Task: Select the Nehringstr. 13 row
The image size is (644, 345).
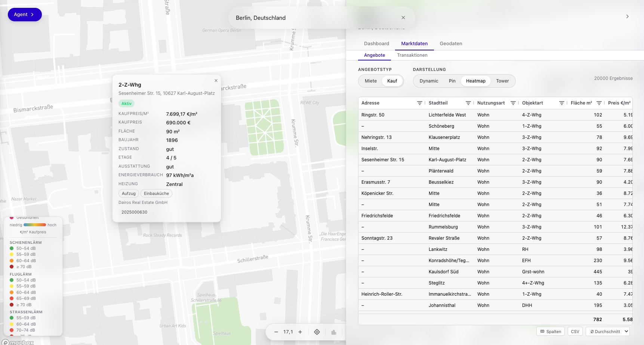Action: [x=495, y=137]
